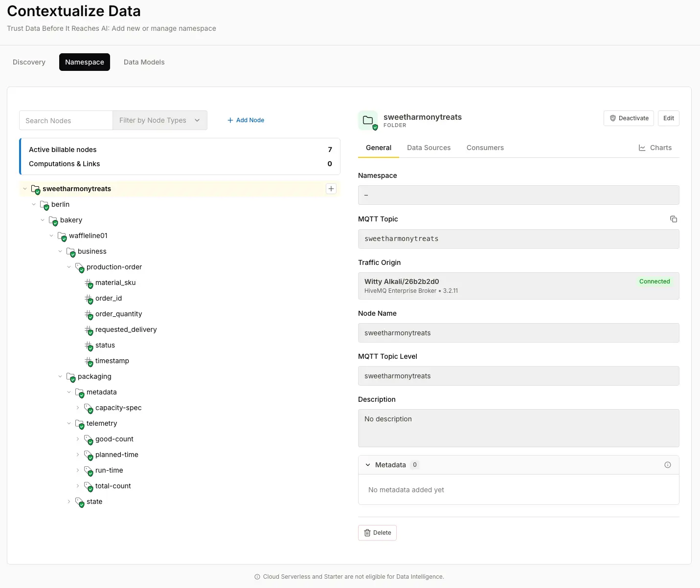This screenshot has height=588, width=700.
Task: Select the waffleline01 tree node
Action: [88, 236]
